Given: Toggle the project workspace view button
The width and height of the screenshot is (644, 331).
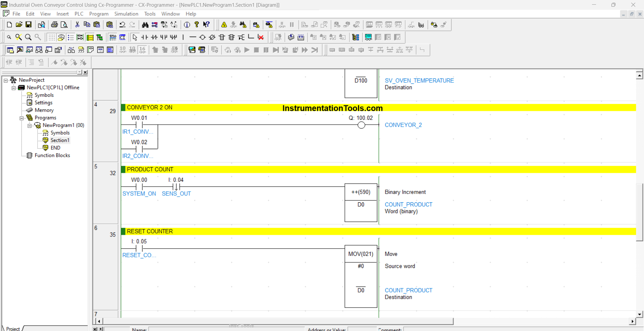Looking at the screenshot, I should 10,50.
